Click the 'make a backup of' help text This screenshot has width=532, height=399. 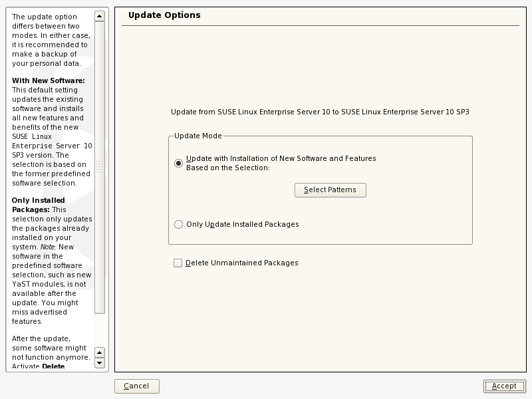(x=45, y=54)
